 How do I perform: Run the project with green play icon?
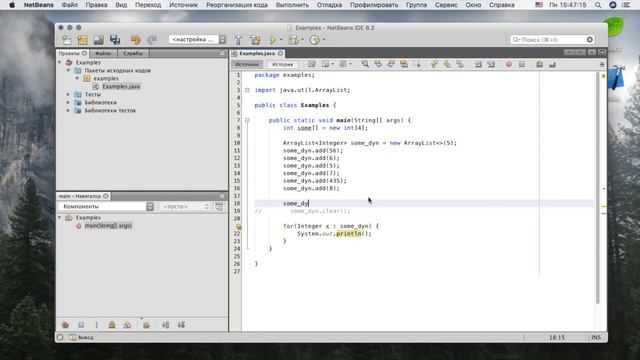tap(273, 40)
